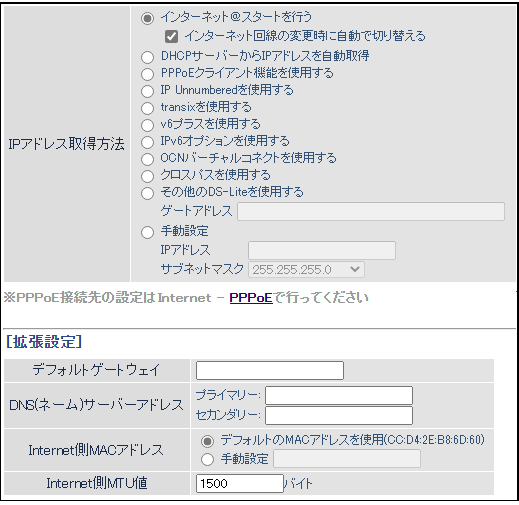This screenshot has height=505, width=519.
Task: Click the manual MAC address input field
Action: (x=347, y=458)
